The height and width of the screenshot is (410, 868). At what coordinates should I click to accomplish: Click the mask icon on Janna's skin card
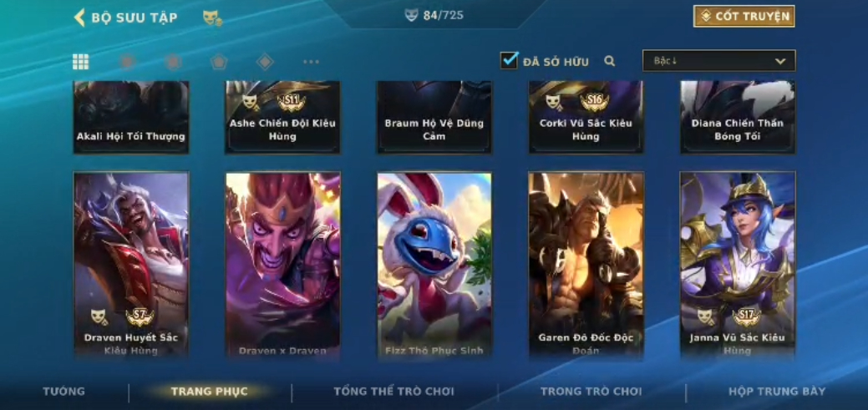[706, 316]
